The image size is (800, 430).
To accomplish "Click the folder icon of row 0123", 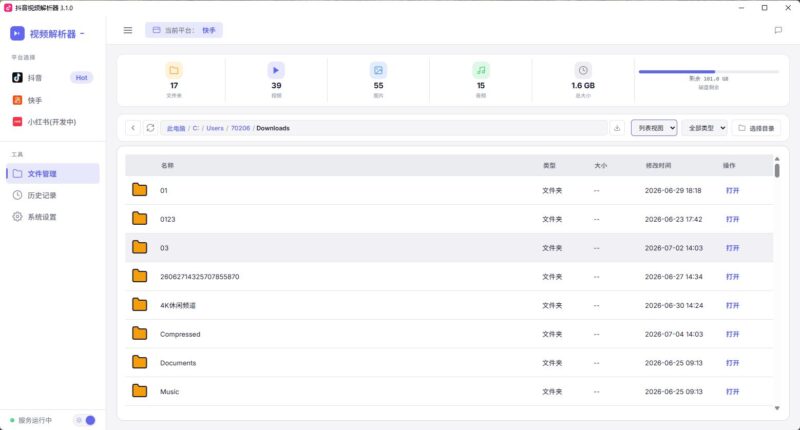I will (139, 219).
